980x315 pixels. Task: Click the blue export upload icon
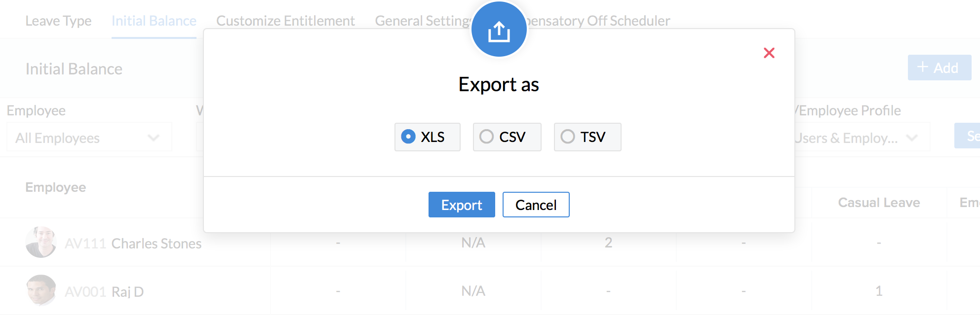(x=499, y=31)
